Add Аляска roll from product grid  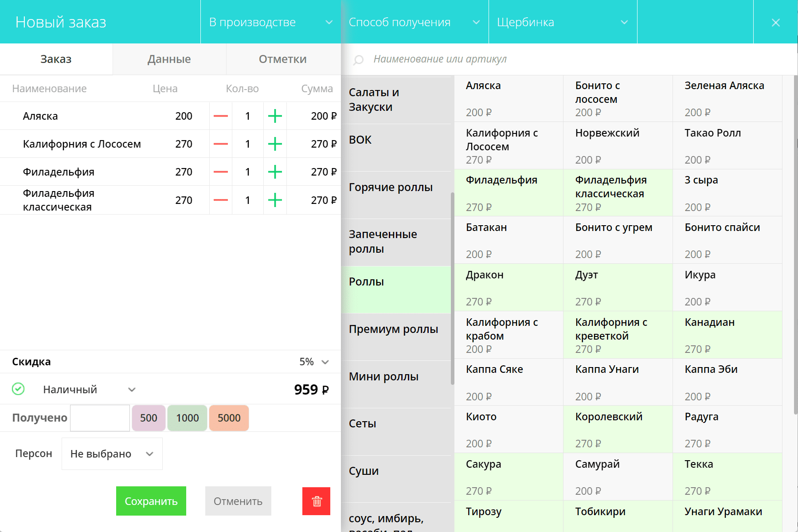[x=509, y=98]
